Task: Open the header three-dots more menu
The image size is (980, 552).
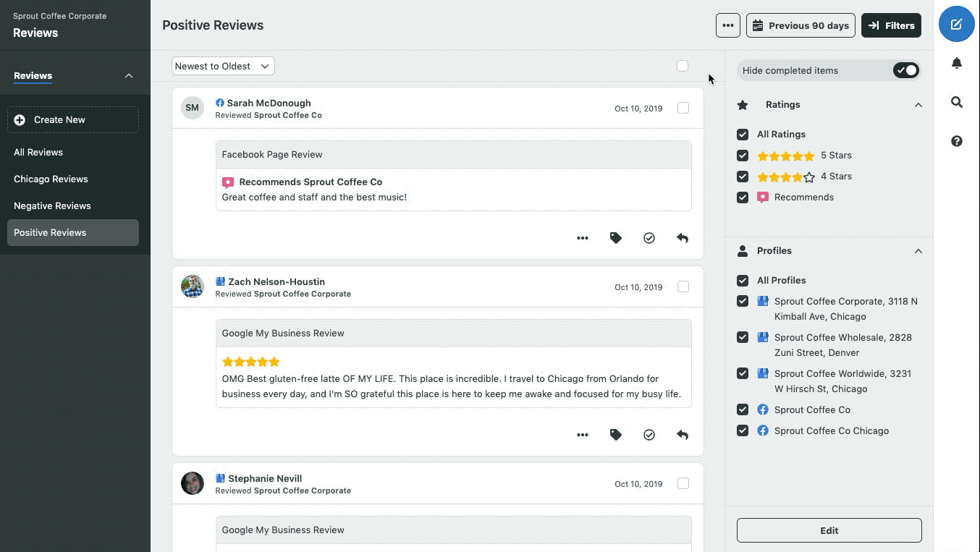Action: pos(728,25)
